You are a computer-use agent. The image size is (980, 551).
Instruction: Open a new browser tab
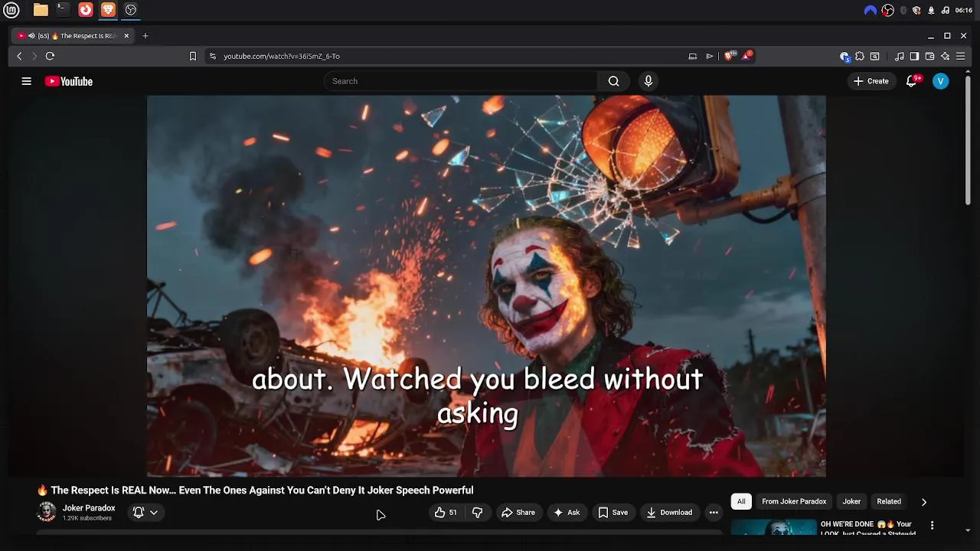(x=145, y=36)
